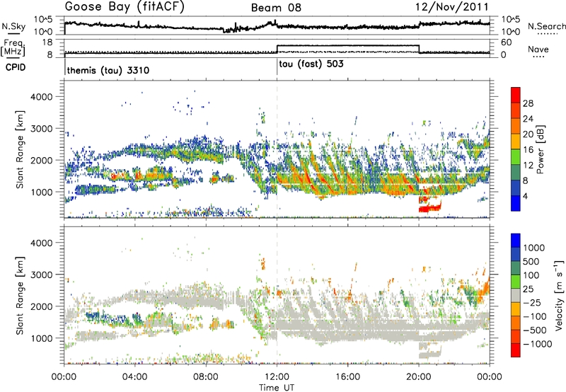Screen dimensions: 566x392
Task: Click the 'N.Search' legend label
Action: (x=546, y=26)
